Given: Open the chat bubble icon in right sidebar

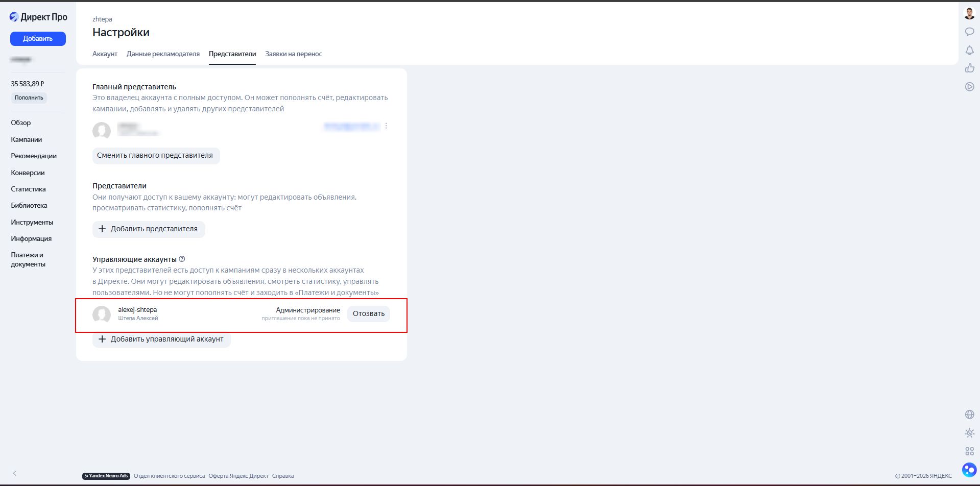Looking at the screenshot, I should pyautogui.click(x=969, y=32).
